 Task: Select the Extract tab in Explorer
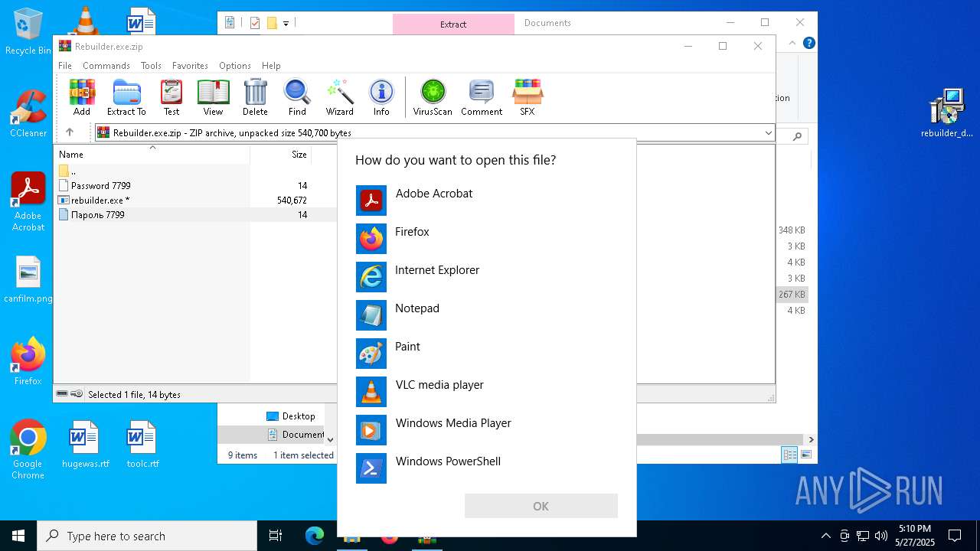(453, 24)
